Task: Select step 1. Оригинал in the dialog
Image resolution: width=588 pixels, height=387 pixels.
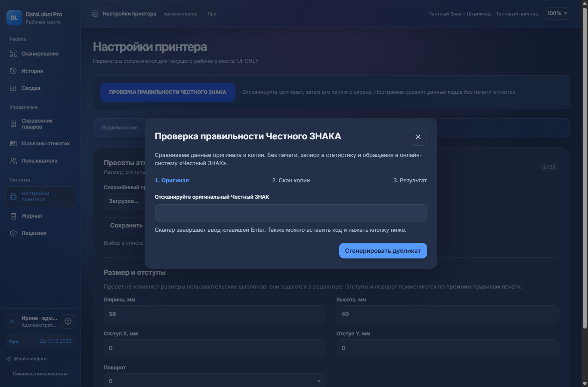Action: [x=172, y=181]
